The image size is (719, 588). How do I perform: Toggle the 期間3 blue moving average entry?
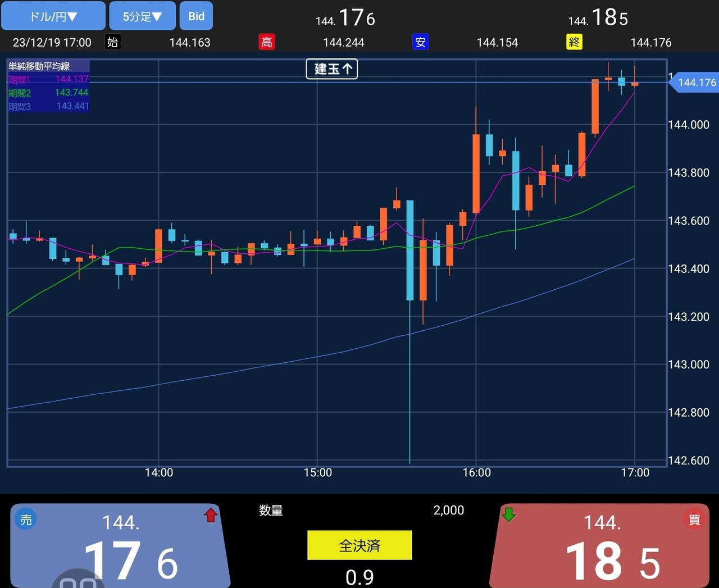pyautogui.click(x=48, y=106)
